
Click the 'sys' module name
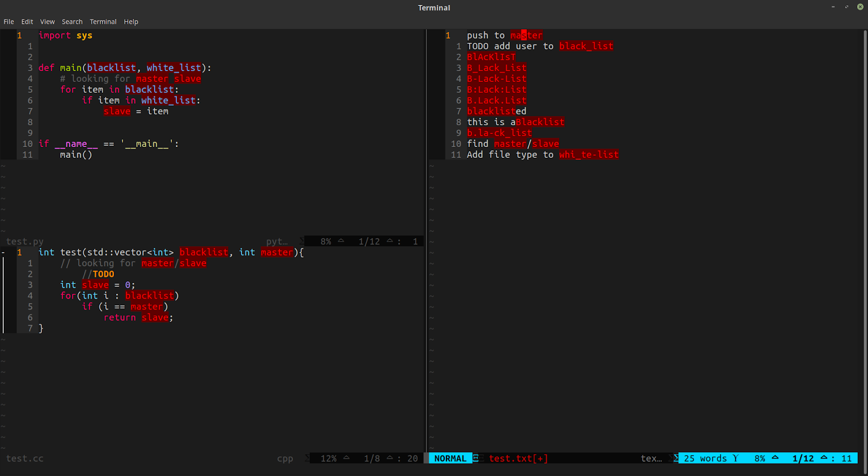85,35
